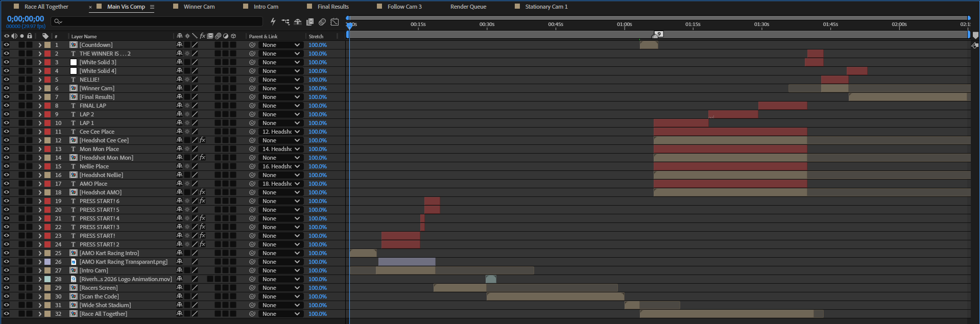Screen dimensions: 980x324
Task: Solo the Scan the Code layer
Action: point(22,296)
